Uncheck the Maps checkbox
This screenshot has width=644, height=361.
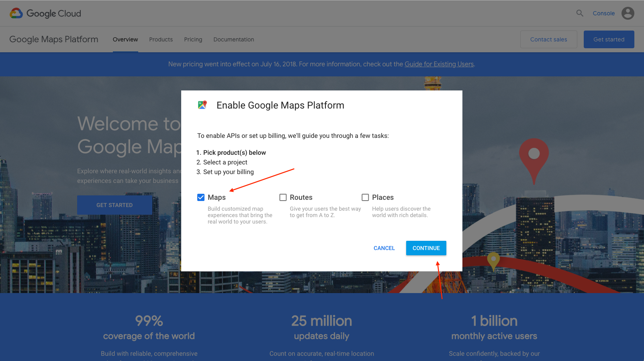point(201,197)
